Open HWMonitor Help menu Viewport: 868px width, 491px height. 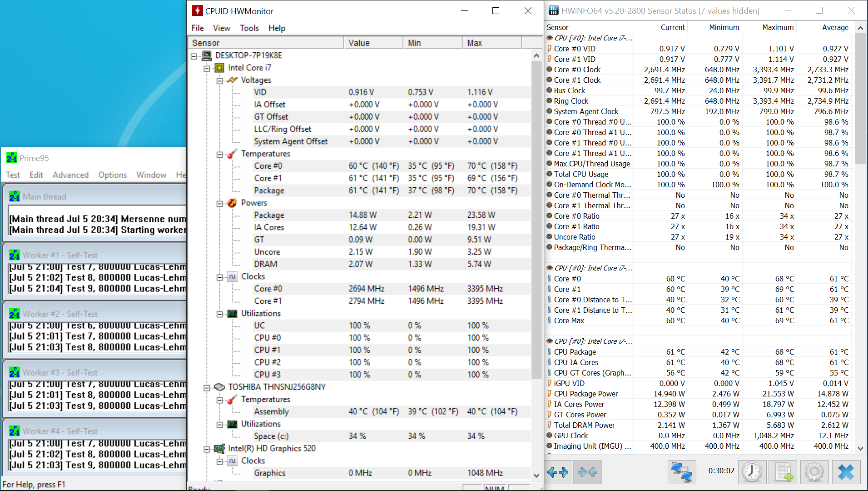point(277,28)
